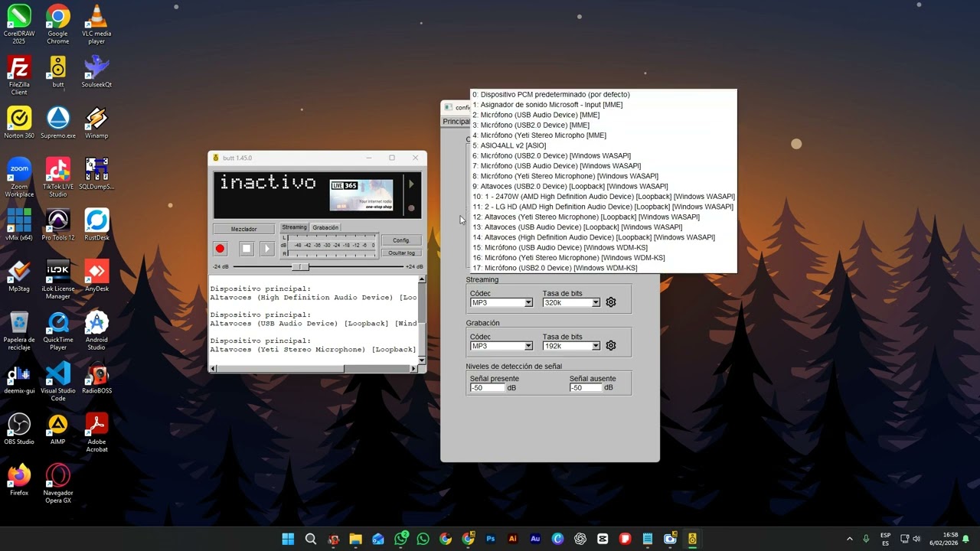Choose 'ASIO4ALL v2 [ASIO]' device
This screenshot has height=551, width=980.
click(x=603, y=145)
